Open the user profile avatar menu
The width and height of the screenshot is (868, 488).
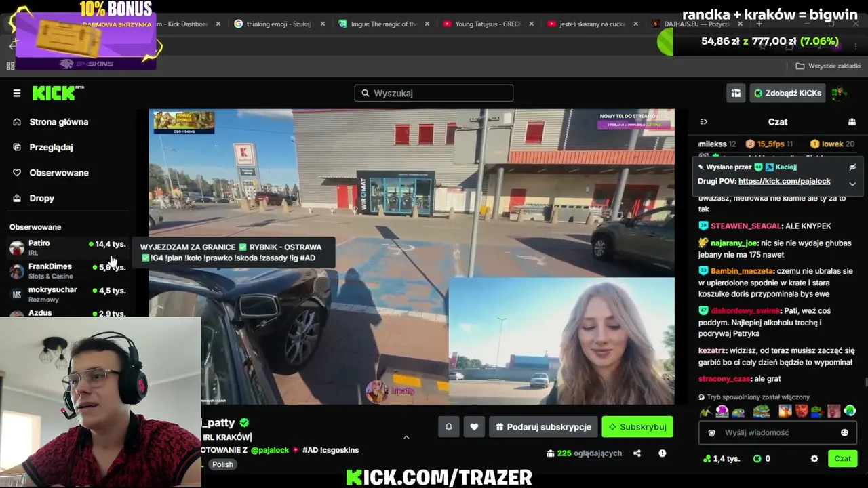coord(840,93)
